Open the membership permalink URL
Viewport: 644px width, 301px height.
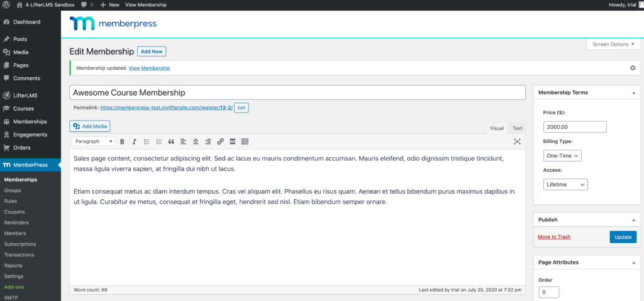[x=166, y=107]
